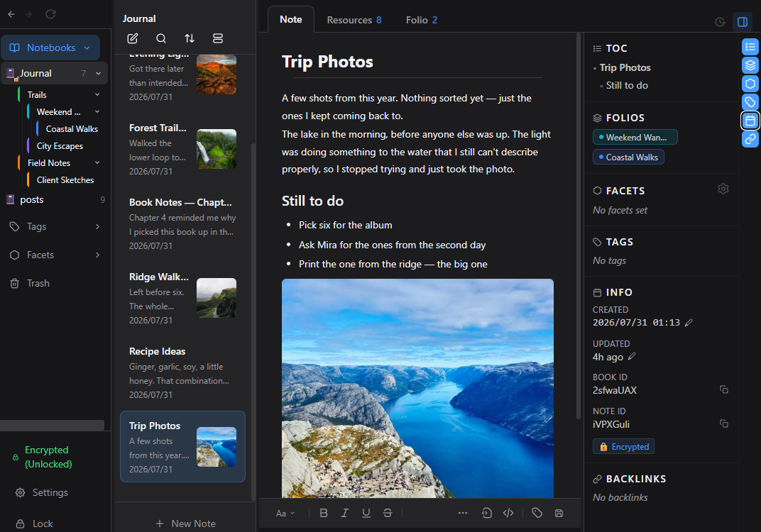
Task: Edit the created date pencil icon
Action: pyautogui.click(x=688, y=323)
